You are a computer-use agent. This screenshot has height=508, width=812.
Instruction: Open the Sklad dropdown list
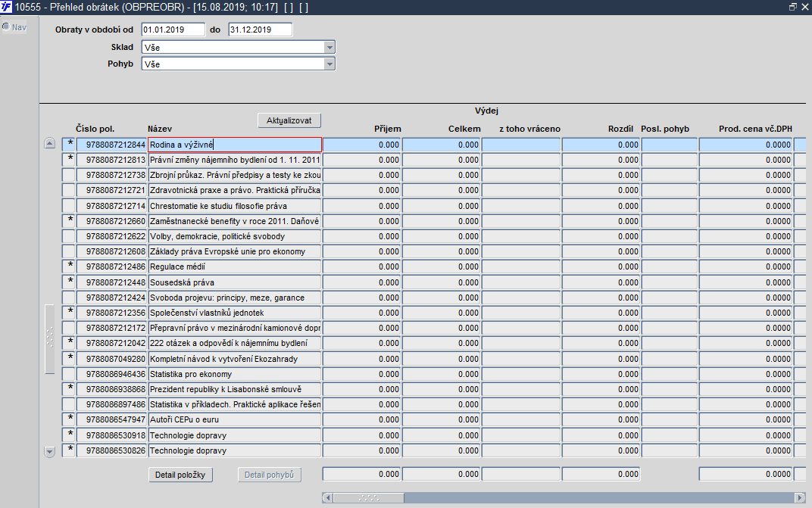click(329, 47)
